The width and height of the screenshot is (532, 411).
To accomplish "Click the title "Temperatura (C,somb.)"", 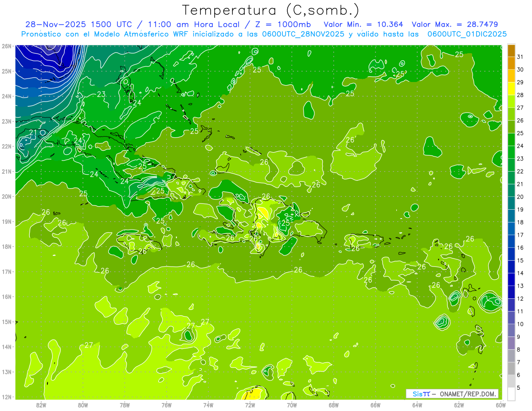I will (x=271, y=10).
